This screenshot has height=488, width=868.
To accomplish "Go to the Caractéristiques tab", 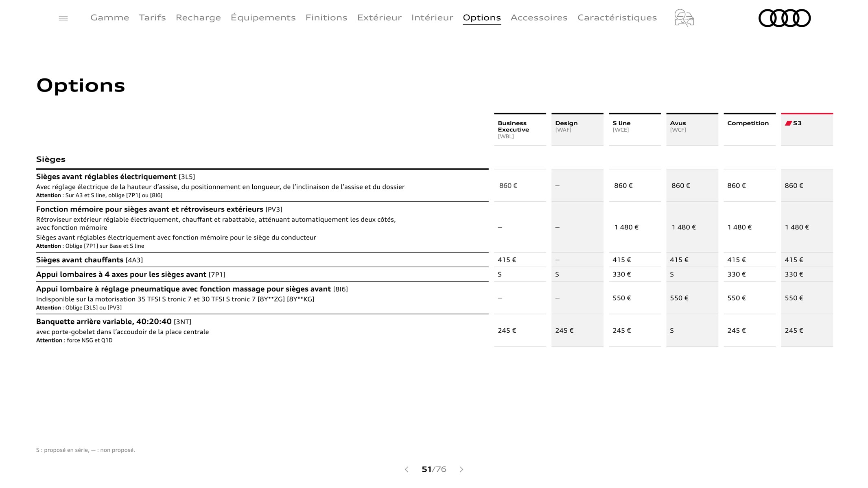I will pyautogui.click(x=617, y=17).
